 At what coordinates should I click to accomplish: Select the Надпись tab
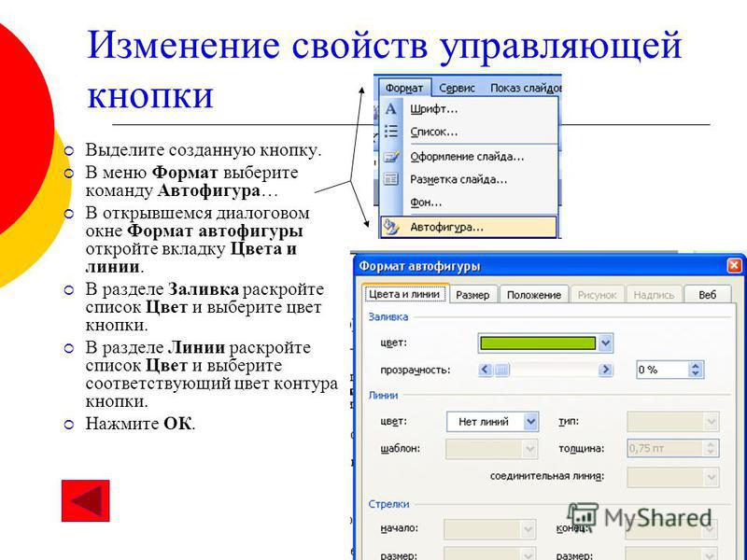pos(654,295)
